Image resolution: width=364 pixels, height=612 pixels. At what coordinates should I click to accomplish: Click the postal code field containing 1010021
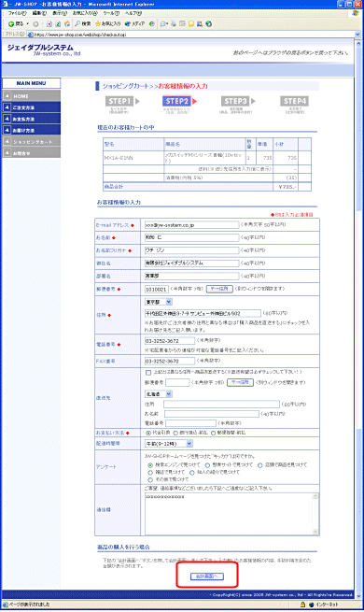pos(156,290)
